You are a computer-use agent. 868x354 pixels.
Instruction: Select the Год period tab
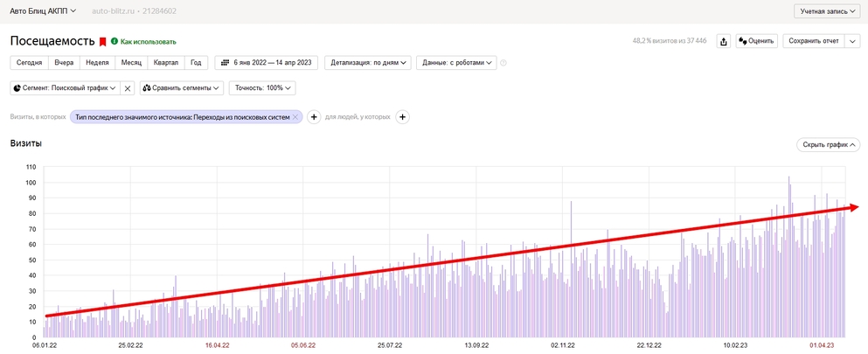click(x=196, y=63)
